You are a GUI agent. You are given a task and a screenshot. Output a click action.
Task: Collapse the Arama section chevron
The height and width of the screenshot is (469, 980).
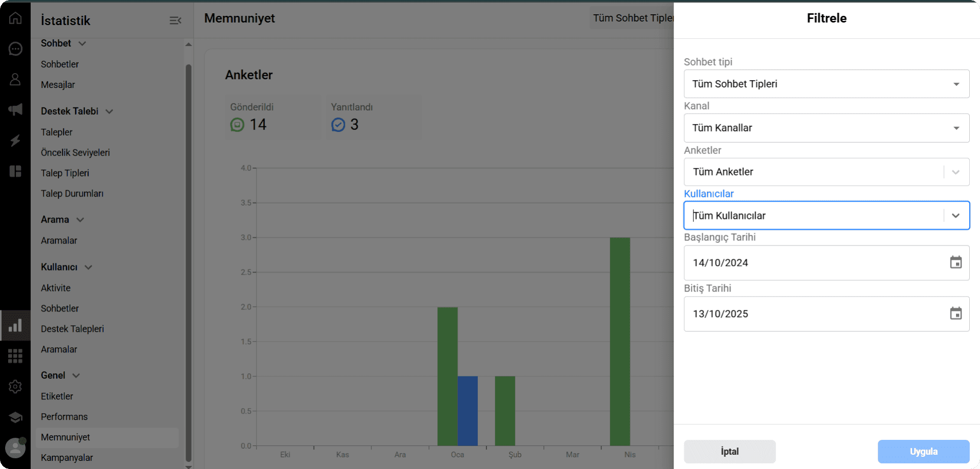point(80,220)
